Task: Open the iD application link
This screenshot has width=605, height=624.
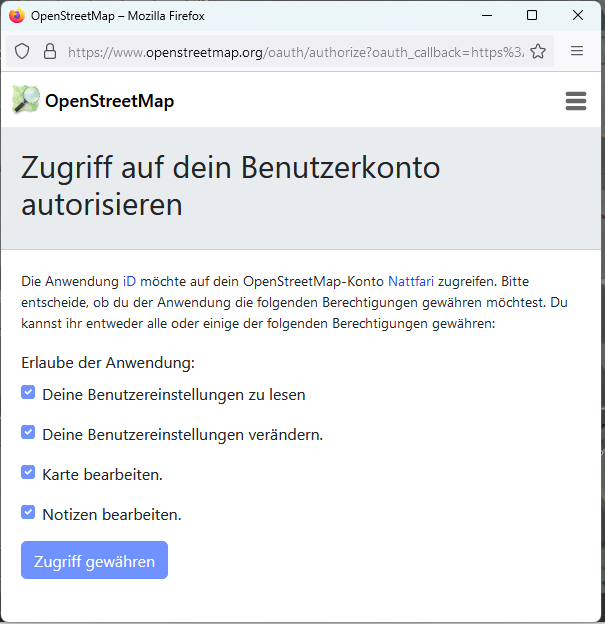Action: (129, 281)
